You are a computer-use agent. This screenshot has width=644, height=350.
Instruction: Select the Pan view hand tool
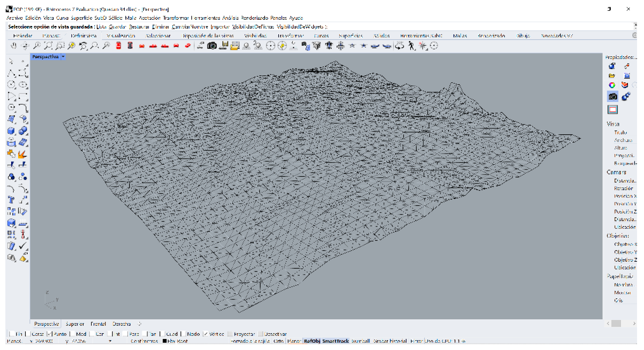[13, 46]
